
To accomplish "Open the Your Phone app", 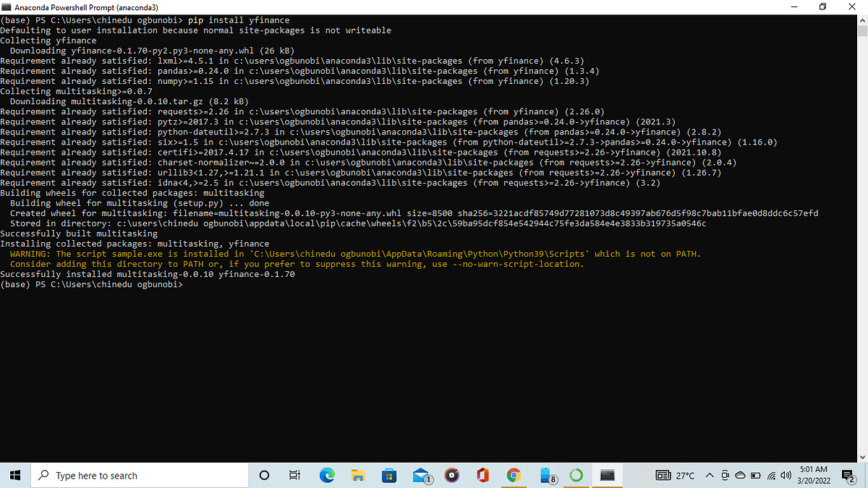I will pyautogui.click(x=544, y=475).
